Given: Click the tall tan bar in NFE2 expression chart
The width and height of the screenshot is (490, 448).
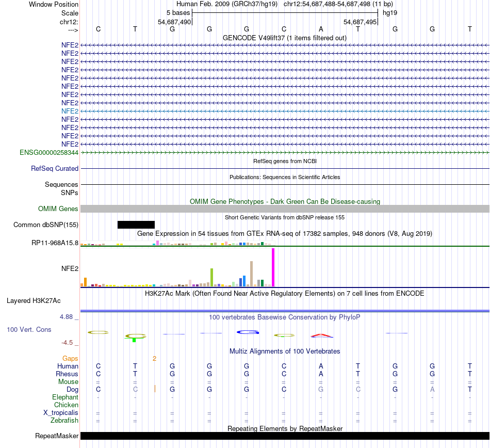Looking at the screenshot, I should 252,274.
